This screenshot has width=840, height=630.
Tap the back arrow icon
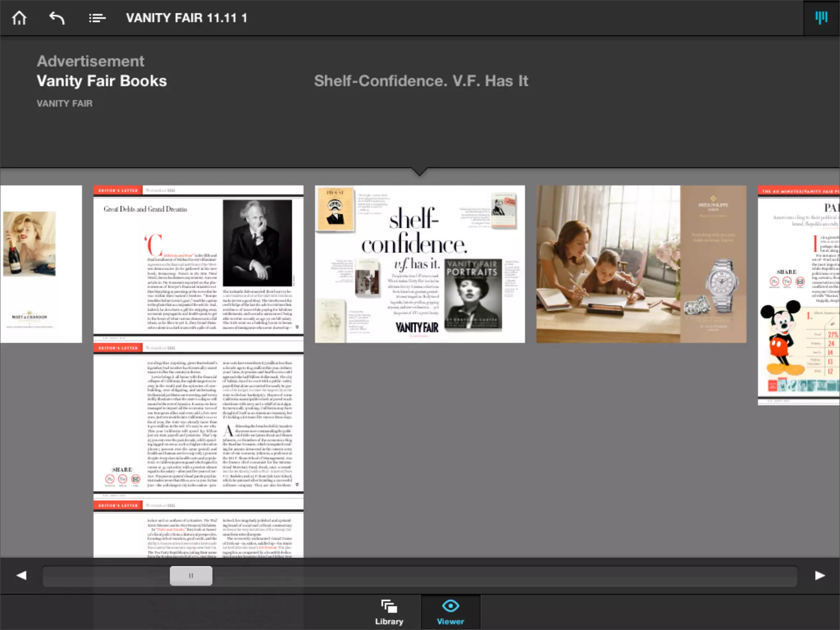(57, 18)
